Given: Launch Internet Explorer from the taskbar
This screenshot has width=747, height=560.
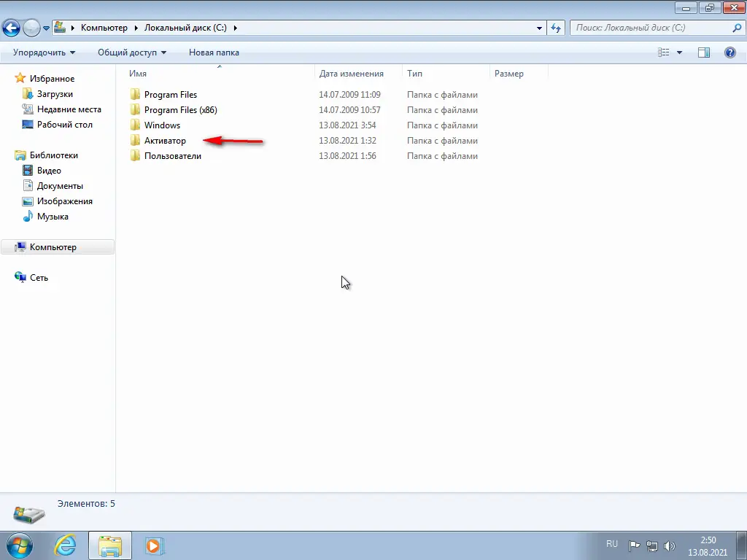Looking at the screenshot, I should [x=65, y=545].
